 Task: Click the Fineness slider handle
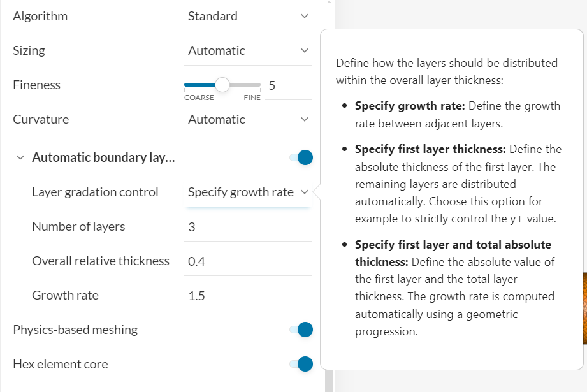[x=222, y=84]
